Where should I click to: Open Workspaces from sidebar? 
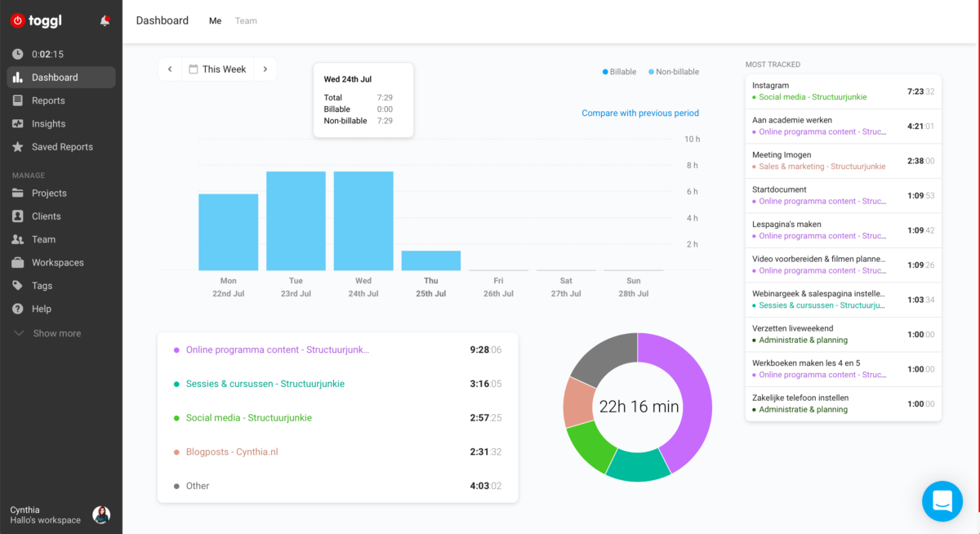[x=57, y=263]
